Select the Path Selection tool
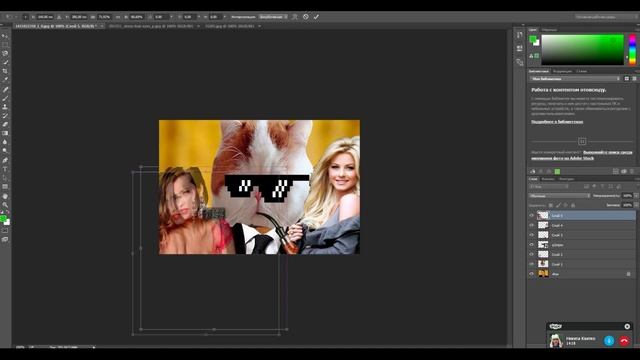 (x=5, y=178)
